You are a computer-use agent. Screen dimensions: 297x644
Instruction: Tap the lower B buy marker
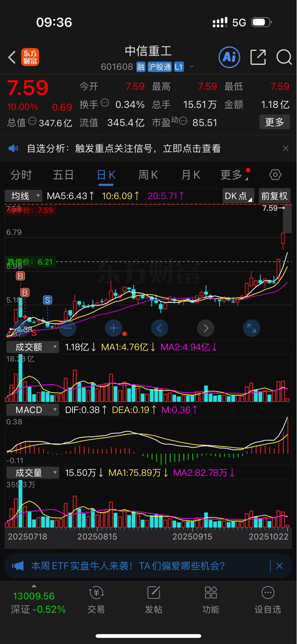point(25,292)
